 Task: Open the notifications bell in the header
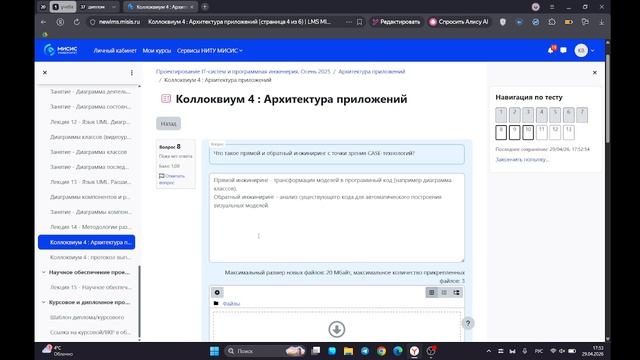(x=551, y=50)
